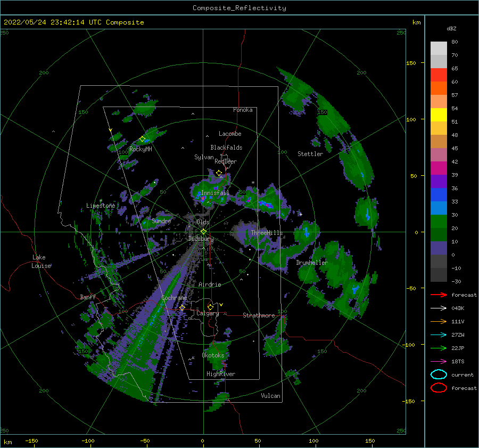479x448 pixels.
Task: Click the Sundre label
Action: tap(161, 221)
